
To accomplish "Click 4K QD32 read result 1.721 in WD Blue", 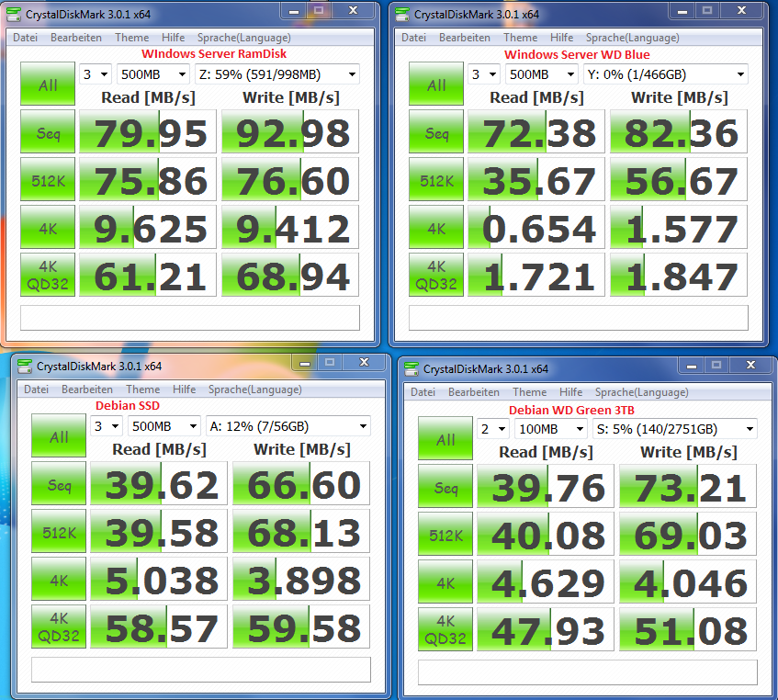I will click(536, 275).
